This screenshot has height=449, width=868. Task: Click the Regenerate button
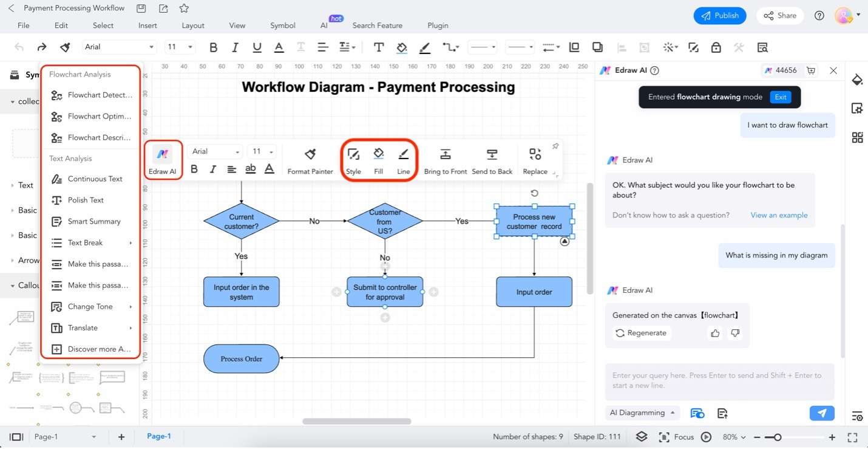[x=641, y=333]
